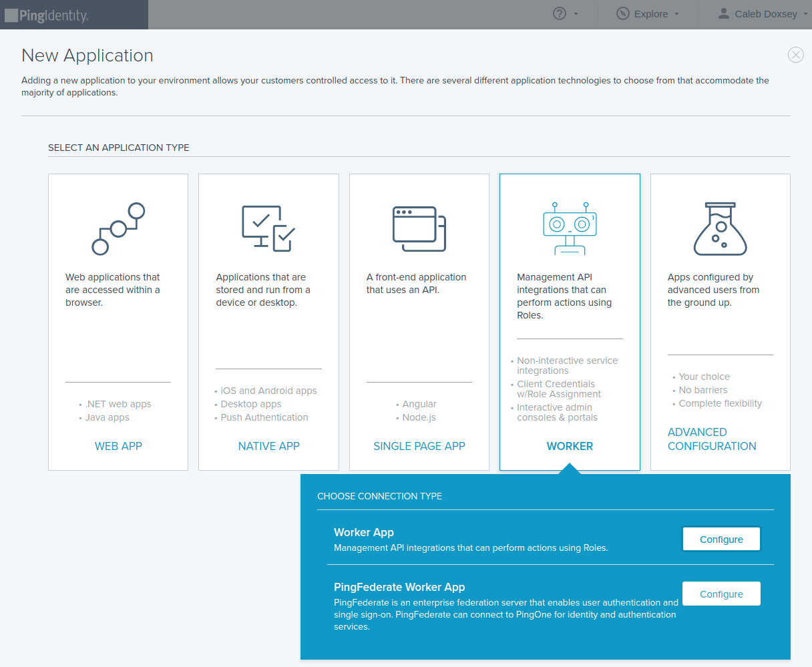Screen dimensions: 812x667
Task: Close the New Application dialog
Action: coord(795,55)
